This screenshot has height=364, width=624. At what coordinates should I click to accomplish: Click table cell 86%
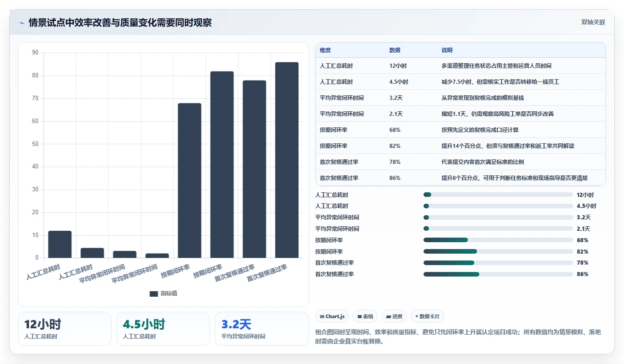395,178
